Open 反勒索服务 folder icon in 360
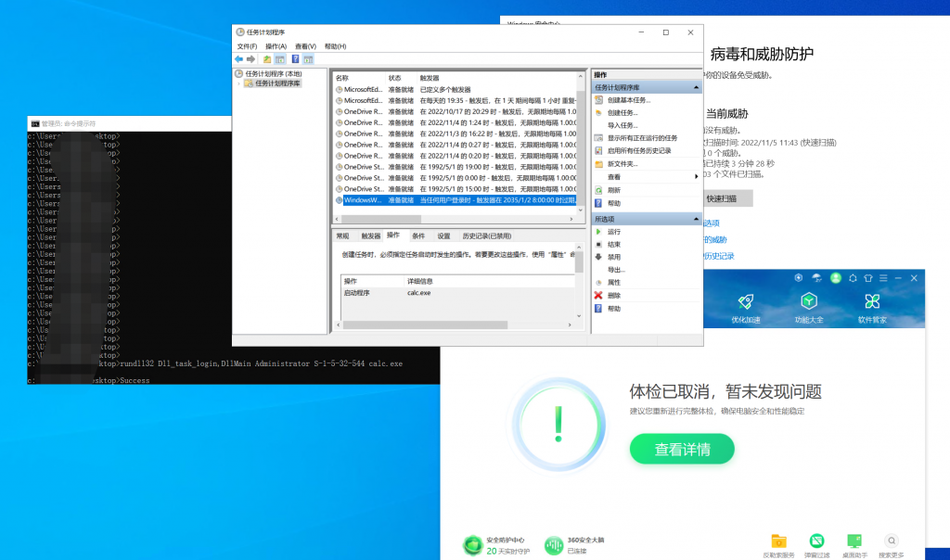Screen dimensions: 950x560 (778, 541)
